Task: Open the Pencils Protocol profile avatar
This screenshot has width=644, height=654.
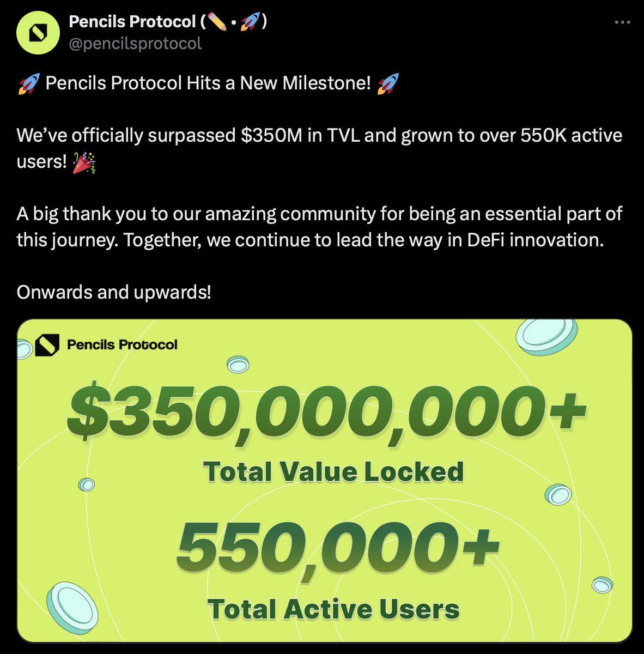Action: (38, 32)
